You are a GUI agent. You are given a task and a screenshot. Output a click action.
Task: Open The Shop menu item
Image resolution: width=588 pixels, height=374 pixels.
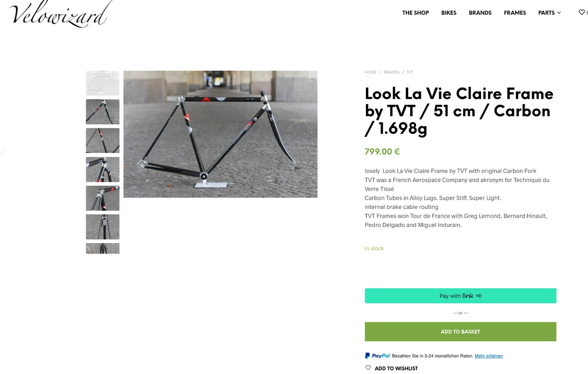416,13
